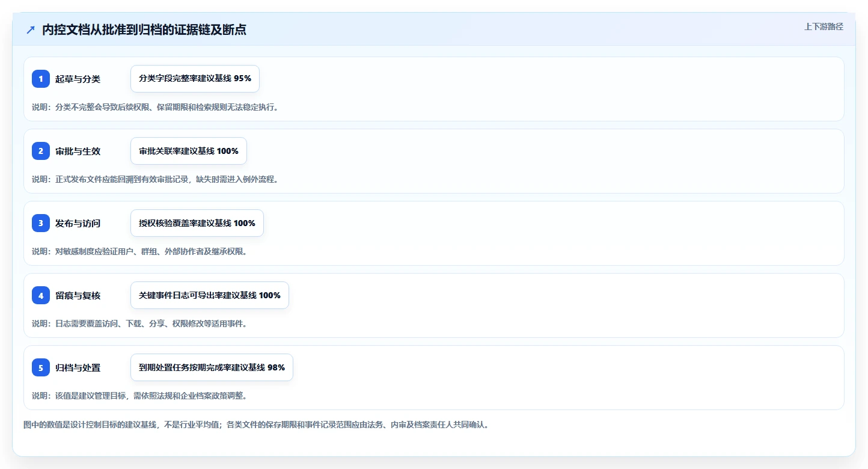
Task: Click the note starting 说明：日志需要覆盖访问
Action: click(x=139, y=323)
